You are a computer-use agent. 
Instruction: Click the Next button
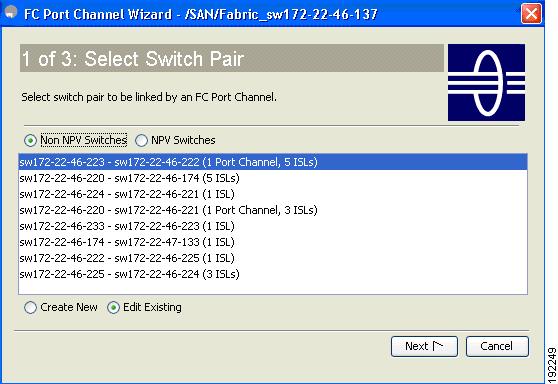424,346
